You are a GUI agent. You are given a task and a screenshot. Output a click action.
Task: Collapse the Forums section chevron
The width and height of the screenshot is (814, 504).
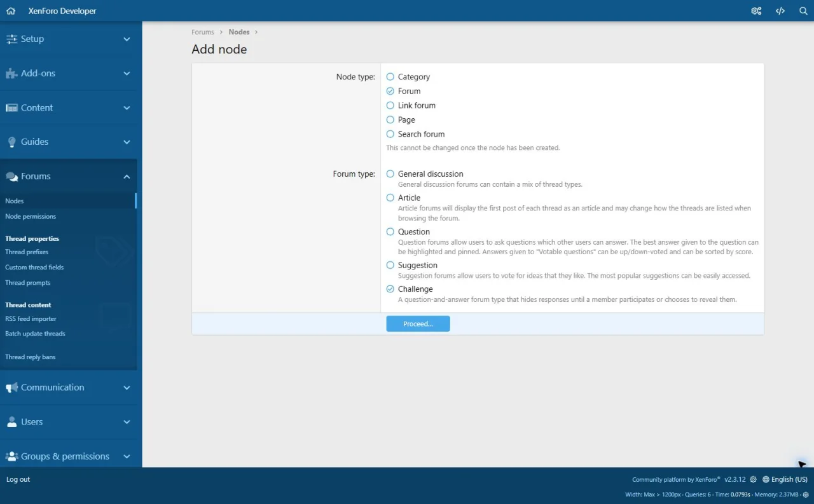click(x=127, y=177)
